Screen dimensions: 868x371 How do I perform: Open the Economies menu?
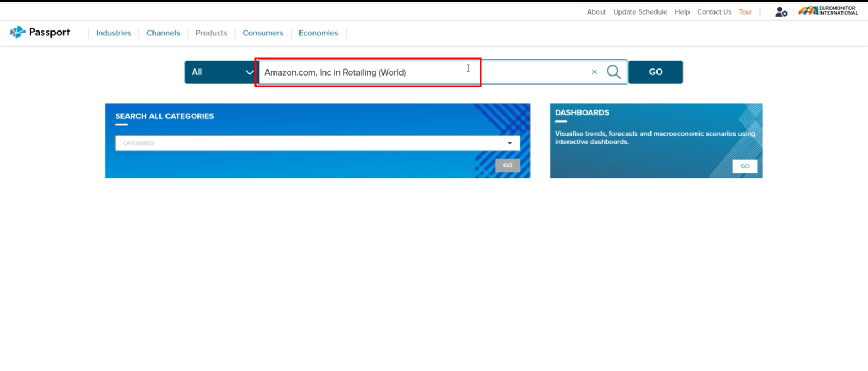[318, 33]
